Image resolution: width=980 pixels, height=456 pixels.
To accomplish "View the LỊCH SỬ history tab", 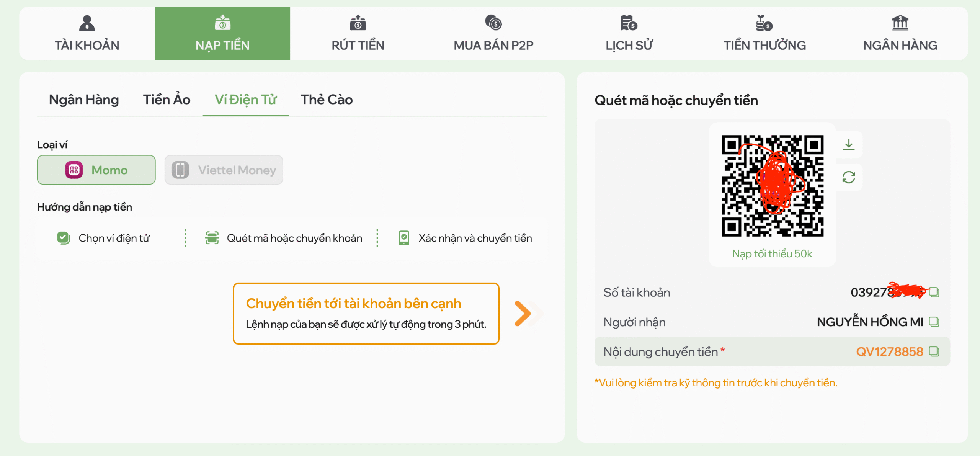I will click(629, 33).
